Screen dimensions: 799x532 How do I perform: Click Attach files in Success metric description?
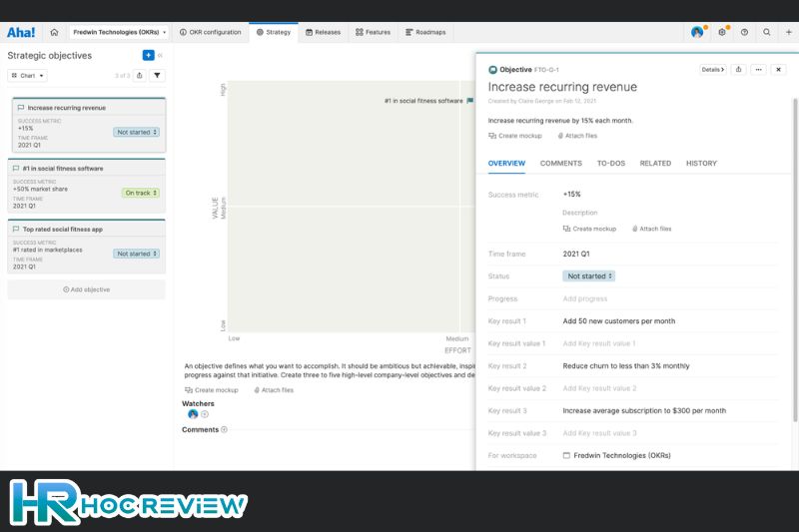[652, 230]
